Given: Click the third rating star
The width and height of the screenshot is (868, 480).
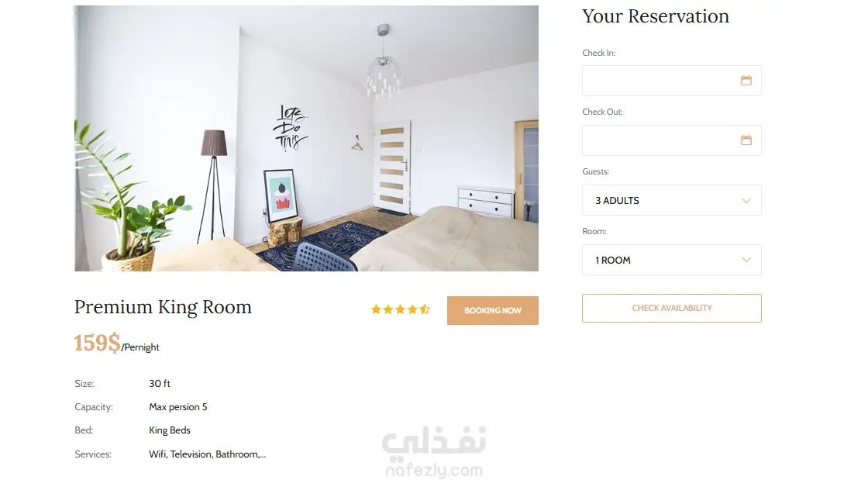Looking at the screenshot, I should [400, 309].
